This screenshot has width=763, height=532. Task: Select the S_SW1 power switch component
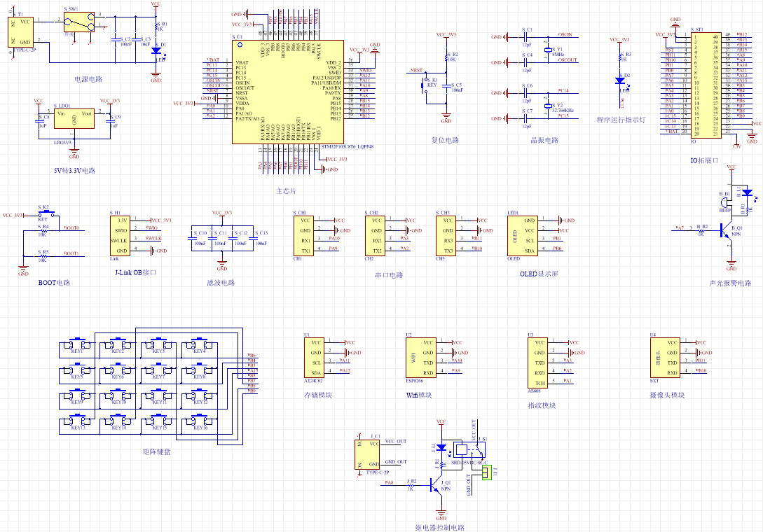(79, 22)
